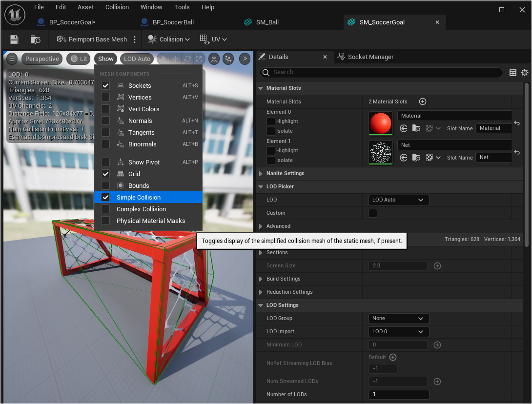
Task: Check Isolate for material Element 1
Action: tap(271, 160)
